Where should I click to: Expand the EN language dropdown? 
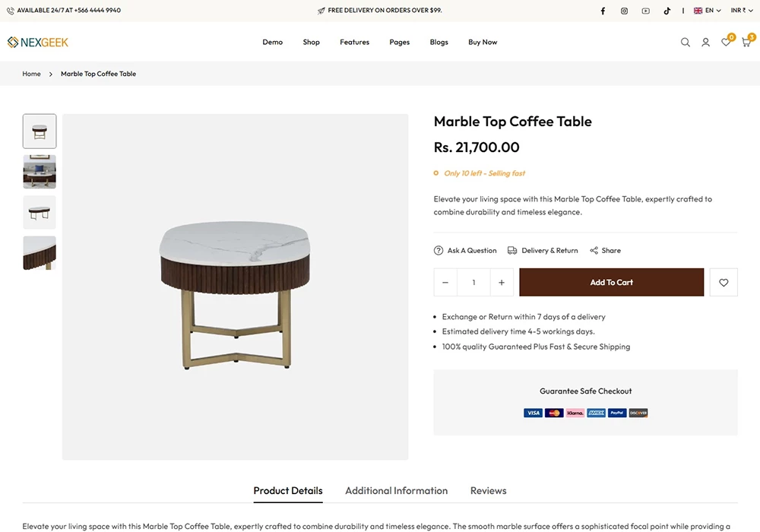coord(708,11)
